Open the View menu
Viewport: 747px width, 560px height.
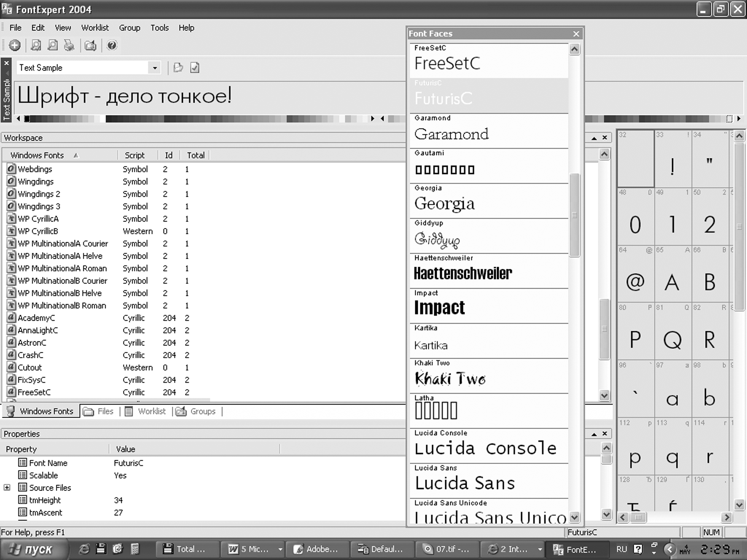pos(63,28)
